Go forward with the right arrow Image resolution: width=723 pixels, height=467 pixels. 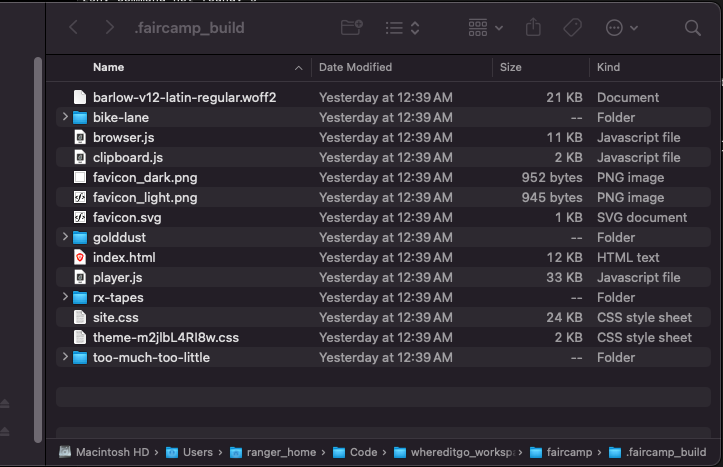point(109,28)
